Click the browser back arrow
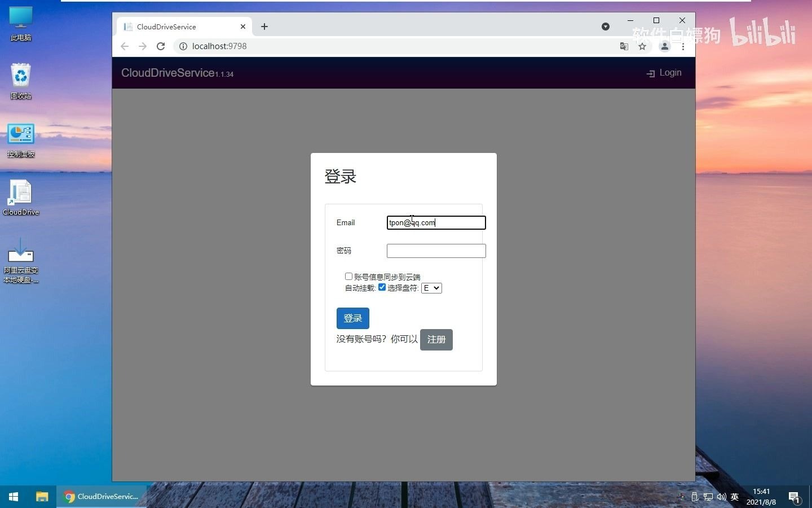 pyautogui.click(x=125, y=46)
